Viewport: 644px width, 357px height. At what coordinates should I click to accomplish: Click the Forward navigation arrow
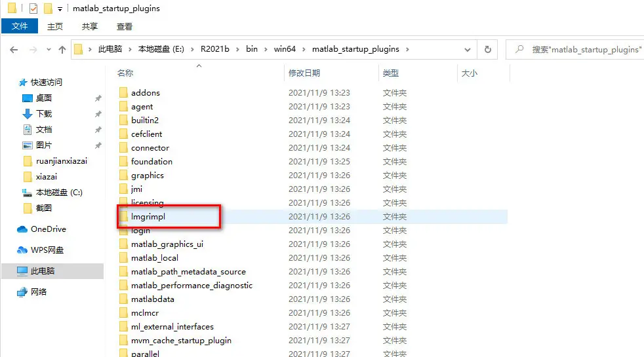[x=33, y=50]
